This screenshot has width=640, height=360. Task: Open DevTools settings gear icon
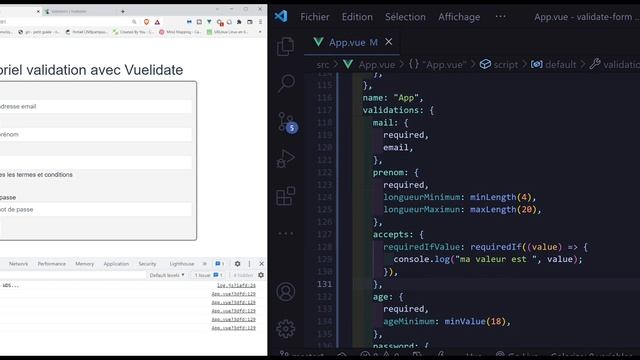(x=237, y=264)
